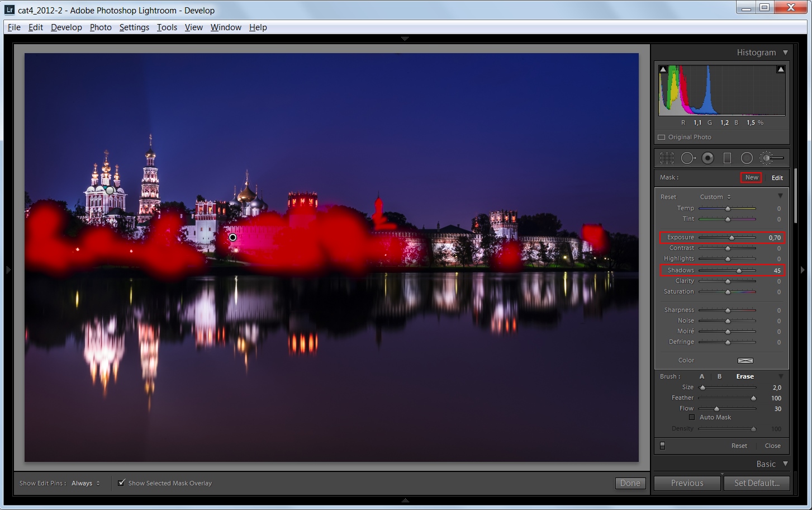Select the Adjustment Brush tool
Screen dimensions: 812x510
[772, 158]
